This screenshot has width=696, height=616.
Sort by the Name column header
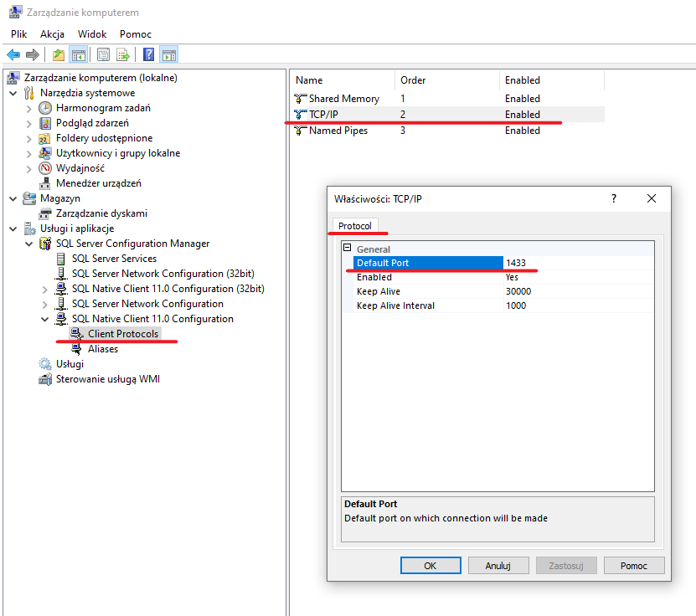pos(343,80)
